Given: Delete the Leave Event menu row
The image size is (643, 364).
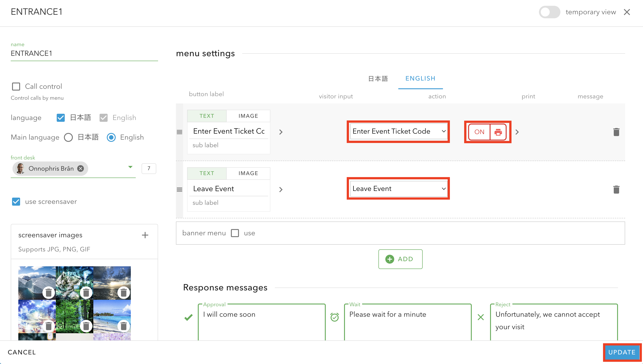Looking at the screenshot, I should tap(616, 190).
